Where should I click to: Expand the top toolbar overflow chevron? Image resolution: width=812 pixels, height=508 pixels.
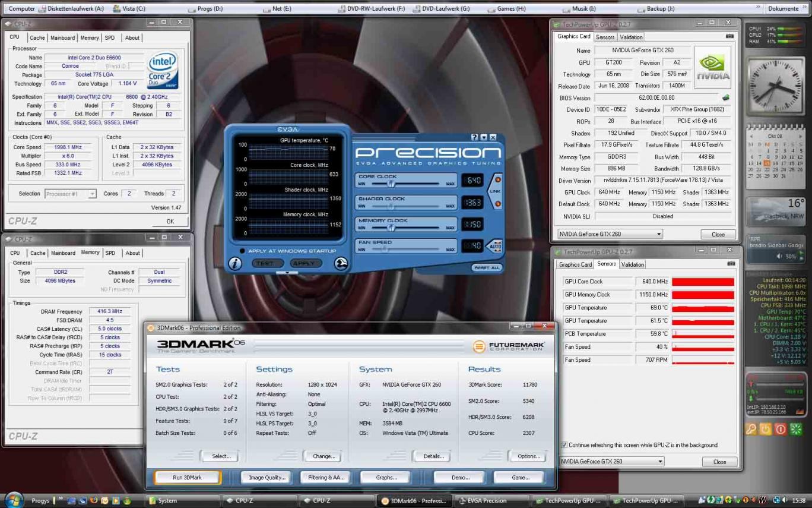(x=758, y=8)
